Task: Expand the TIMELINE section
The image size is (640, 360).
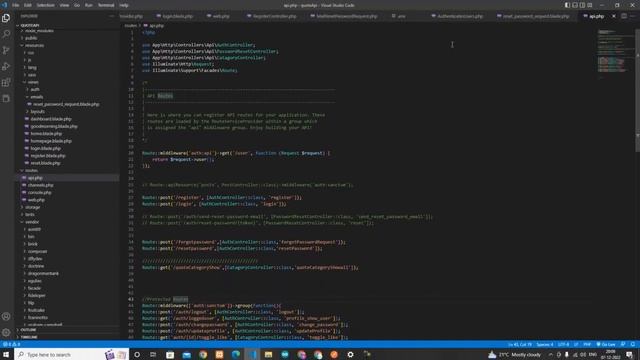Action: click(x=29, y=337)
